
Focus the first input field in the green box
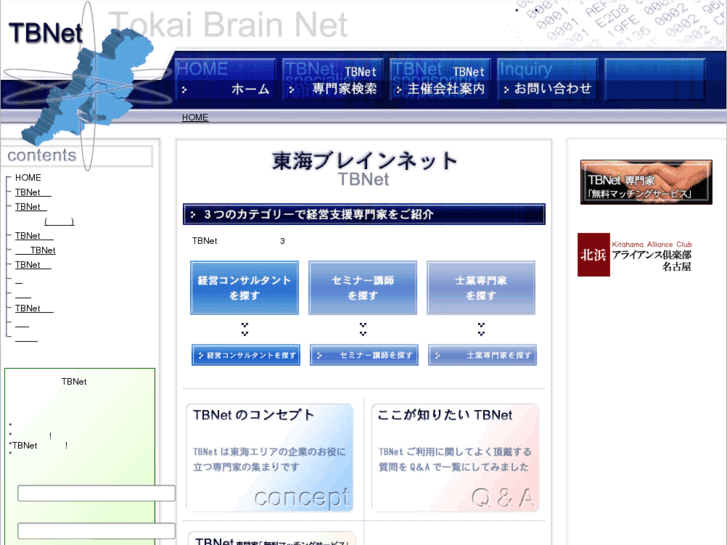96,493
